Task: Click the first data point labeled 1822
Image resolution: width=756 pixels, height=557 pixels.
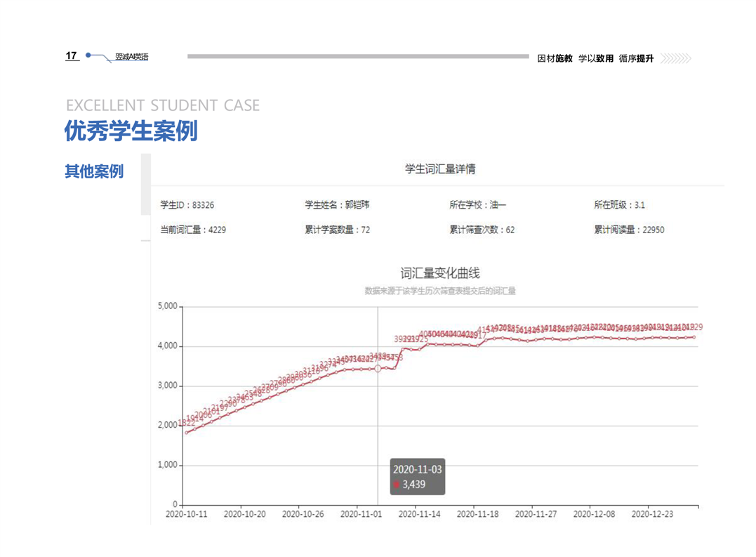Action: (x=186, y=432)
